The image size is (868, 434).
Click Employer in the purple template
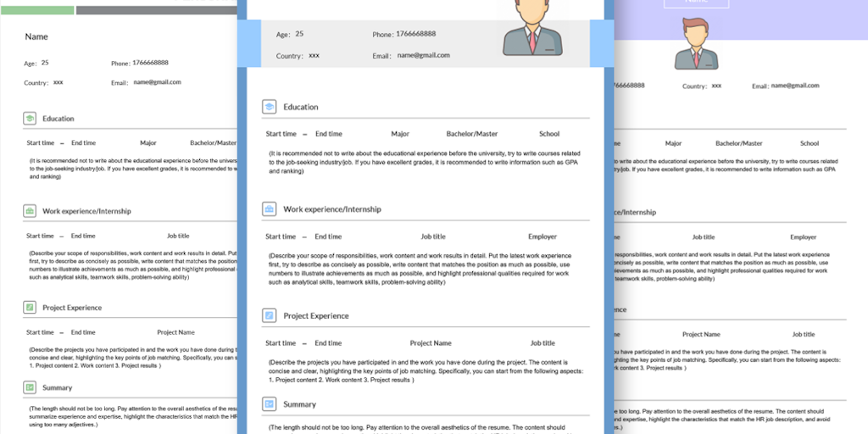pyautogui.click(x=804, y=237)
